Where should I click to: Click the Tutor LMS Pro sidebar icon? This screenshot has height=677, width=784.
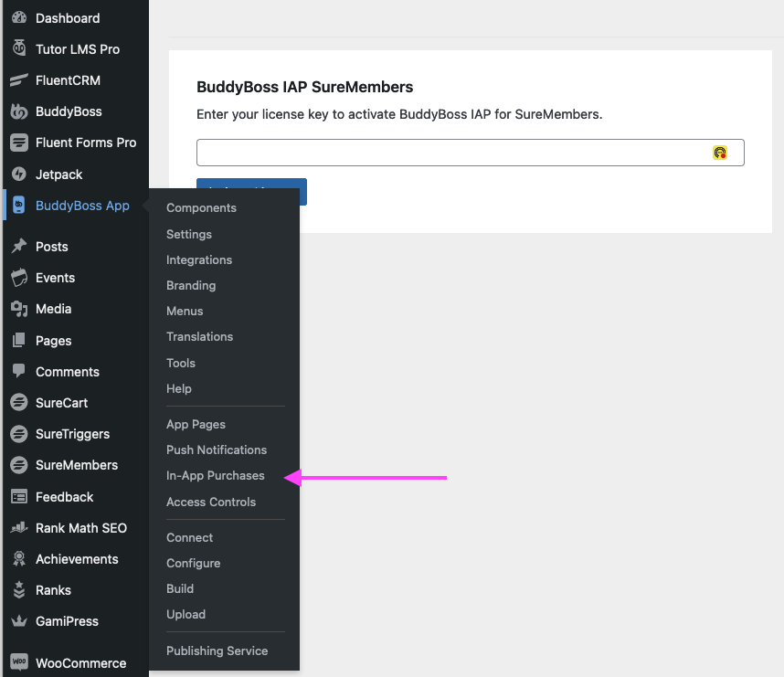point(18,49)
